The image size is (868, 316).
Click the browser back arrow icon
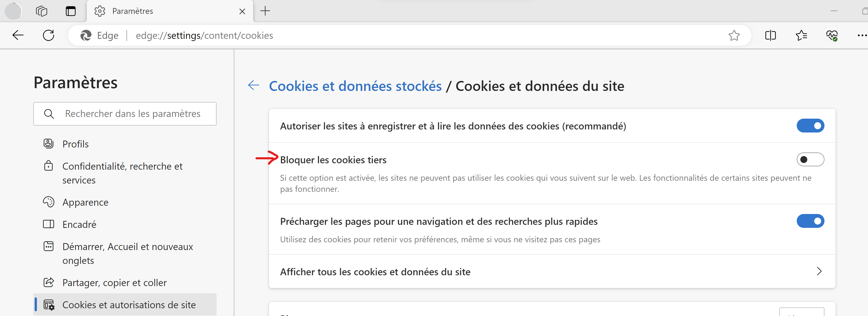click(x=18, y=35)
